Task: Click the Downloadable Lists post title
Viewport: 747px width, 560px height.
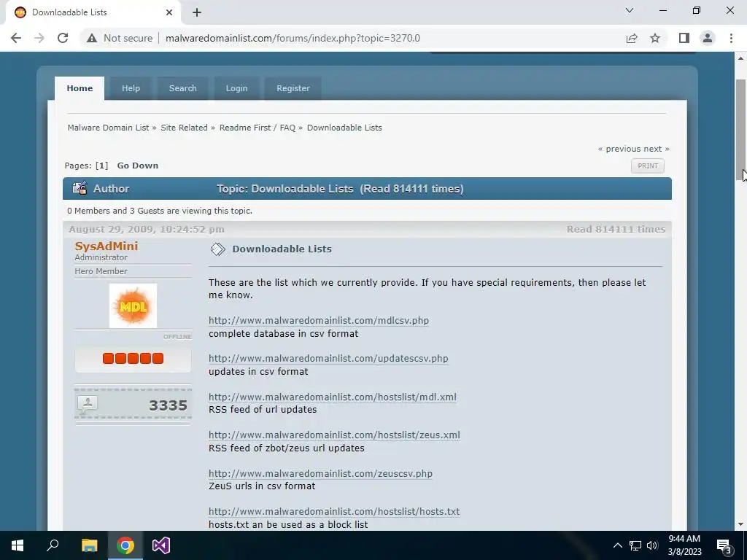Action: coord(282,249)
